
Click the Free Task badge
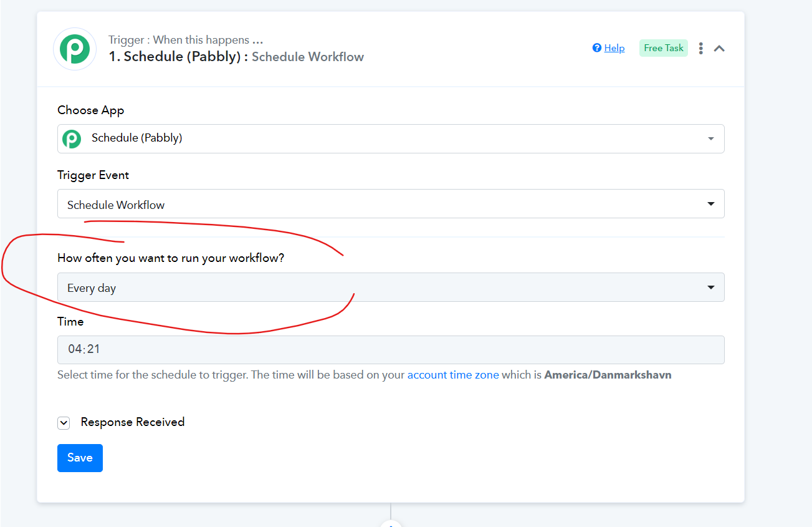coord(664,48)
